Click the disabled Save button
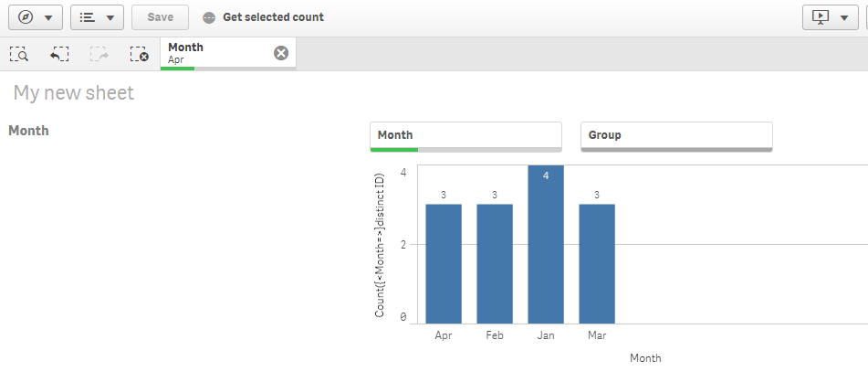This screenshot has height=382, width=868. [x=160, y=17]
